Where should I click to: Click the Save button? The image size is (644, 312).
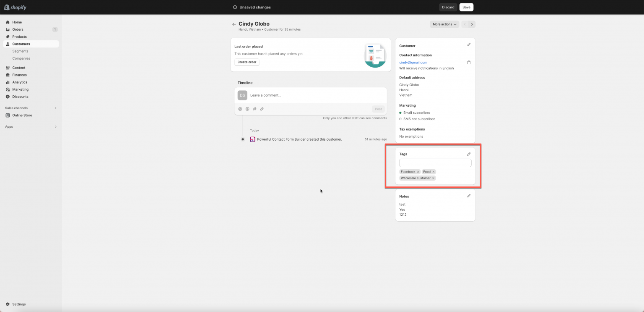[466, 7]
